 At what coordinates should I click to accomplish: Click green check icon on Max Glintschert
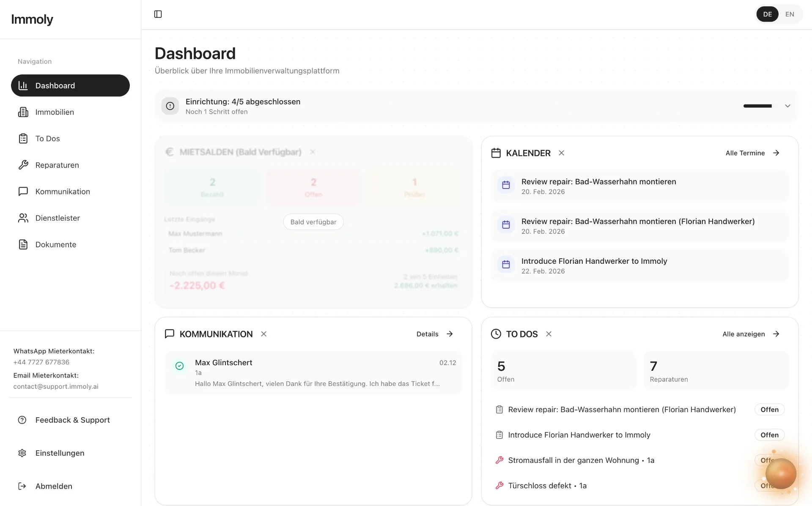179,366
